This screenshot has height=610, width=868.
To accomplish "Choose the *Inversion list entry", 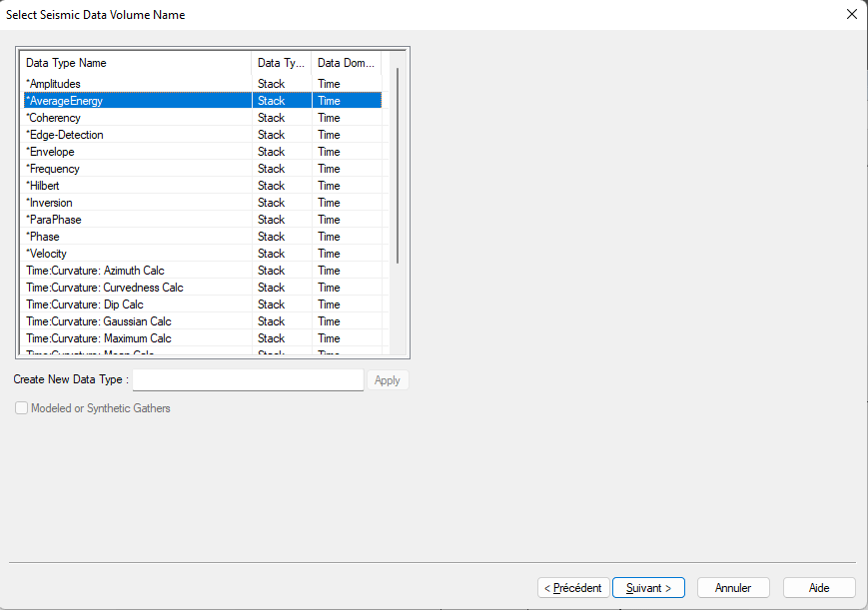I will (50, 203).
